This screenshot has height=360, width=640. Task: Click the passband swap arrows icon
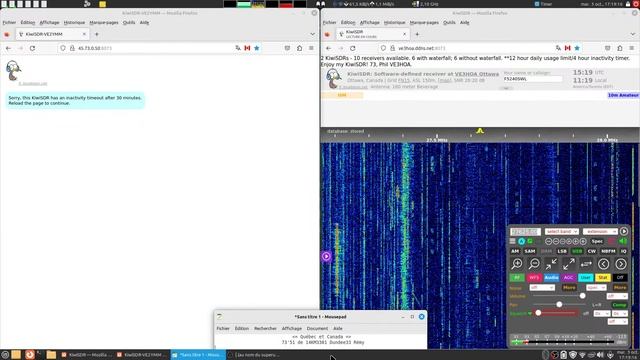pos(586,264)
